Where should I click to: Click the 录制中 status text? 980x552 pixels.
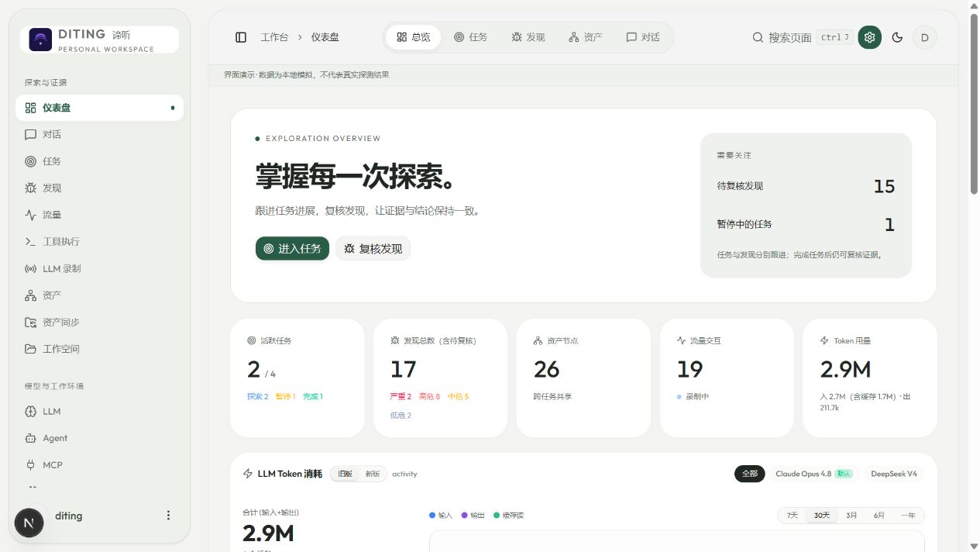point(697,396)
